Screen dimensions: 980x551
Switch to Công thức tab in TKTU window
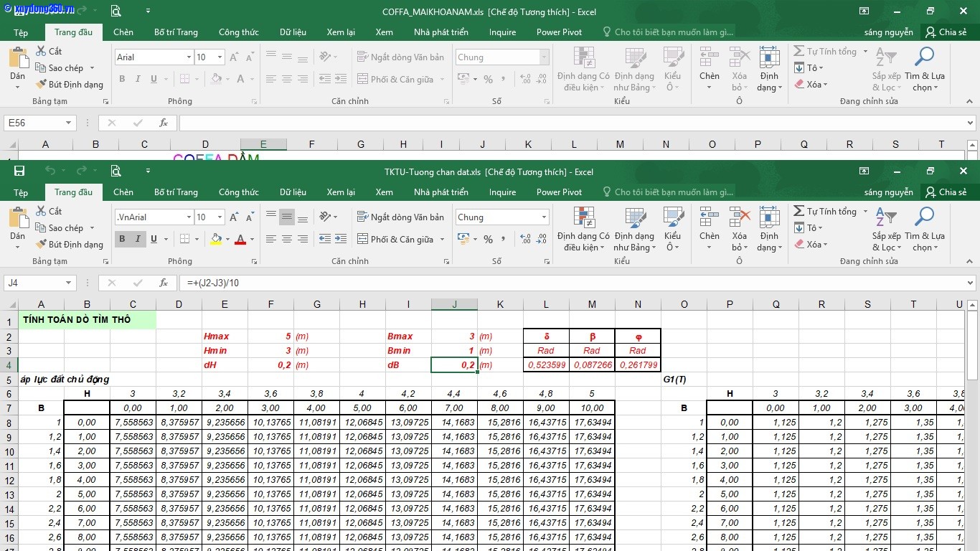[238, 192]
